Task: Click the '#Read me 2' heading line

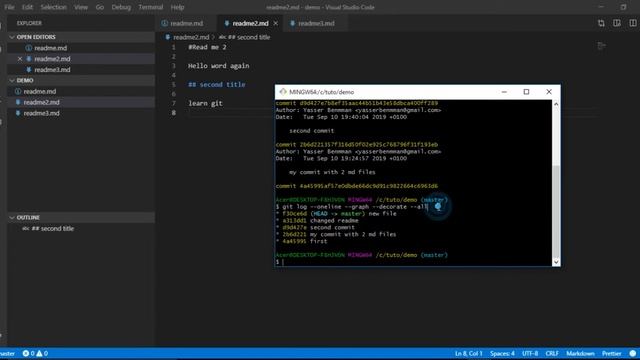Action: [x=207, y=47]
